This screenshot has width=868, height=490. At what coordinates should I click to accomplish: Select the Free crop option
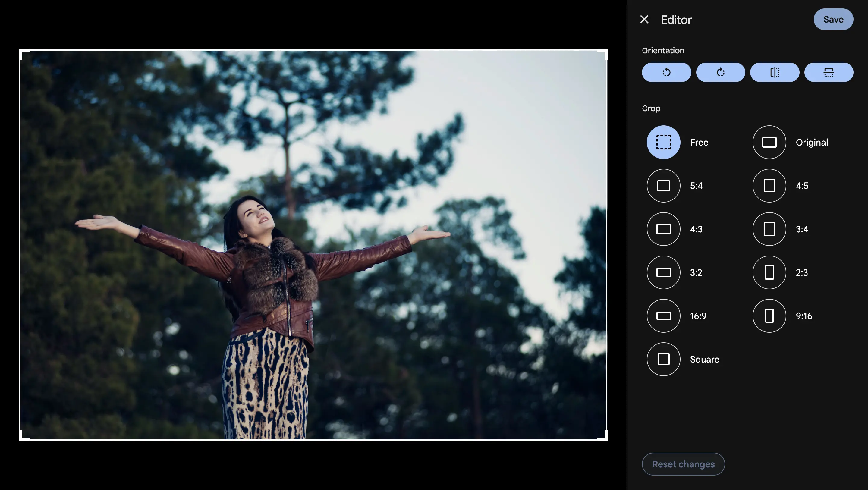tap(663, 142)
